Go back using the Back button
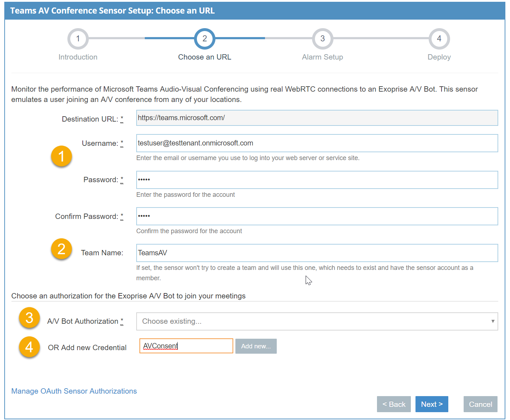 (x=394, y=404)
